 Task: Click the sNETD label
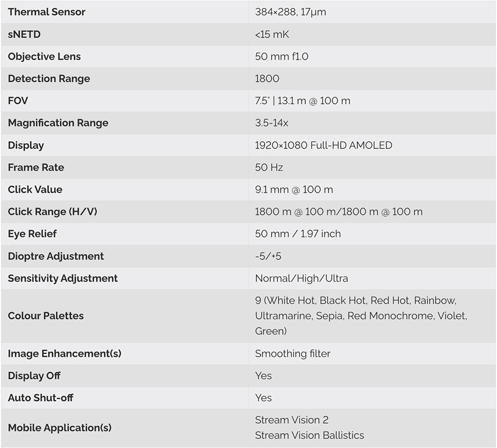24,34
